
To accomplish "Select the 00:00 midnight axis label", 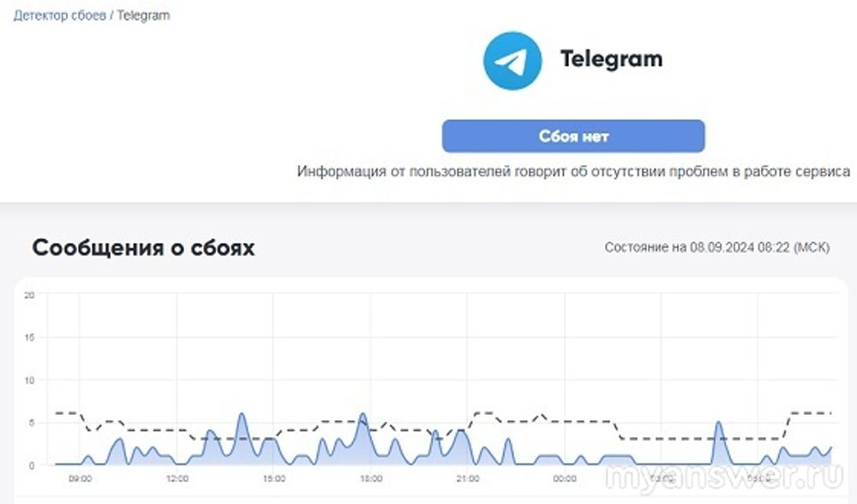I will (564, 478).
